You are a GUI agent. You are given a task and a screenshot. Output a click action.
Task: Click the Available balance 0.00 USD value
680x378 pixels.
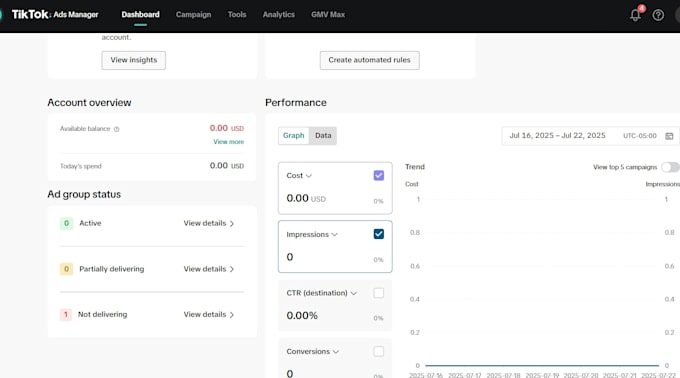tap(227, 128)
